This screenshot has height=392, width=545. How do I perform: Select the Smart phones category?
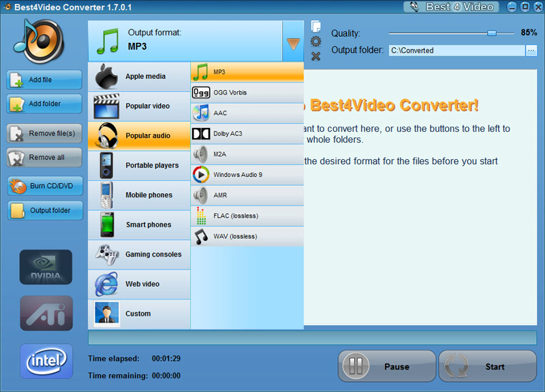pyautogui.click(x=139, y=225)
